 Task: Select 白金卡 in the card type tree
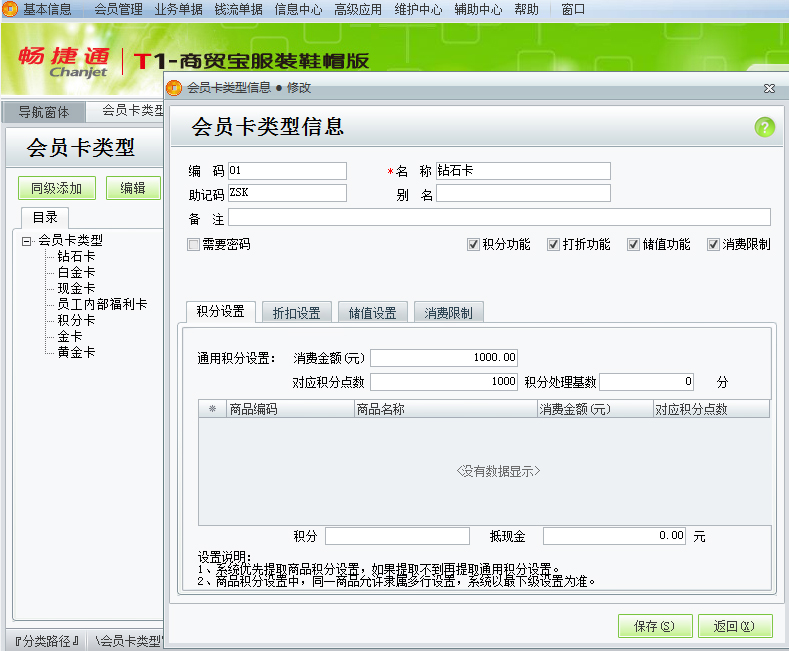(76, 273)
